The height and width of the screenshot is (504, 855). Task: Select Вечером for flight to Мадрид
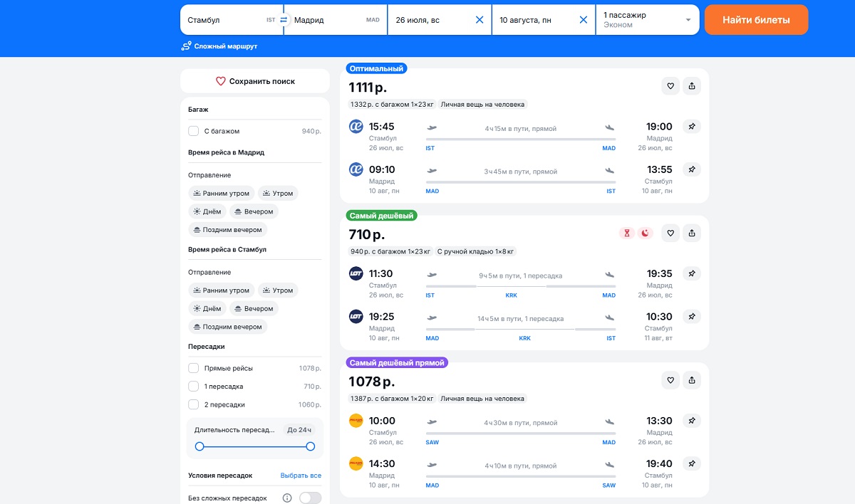click(254, 211)
